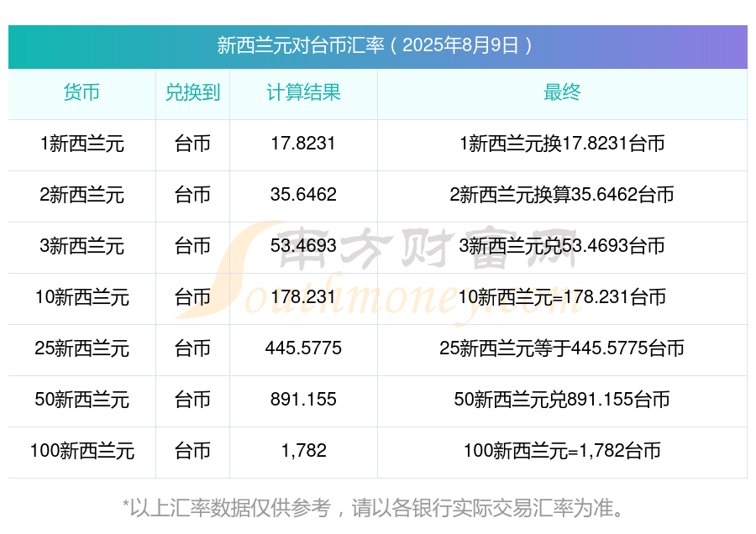The image size is (756, 534).
Task: Click 台币 in the 25新西兰元 row
Action: click(192, 348)
